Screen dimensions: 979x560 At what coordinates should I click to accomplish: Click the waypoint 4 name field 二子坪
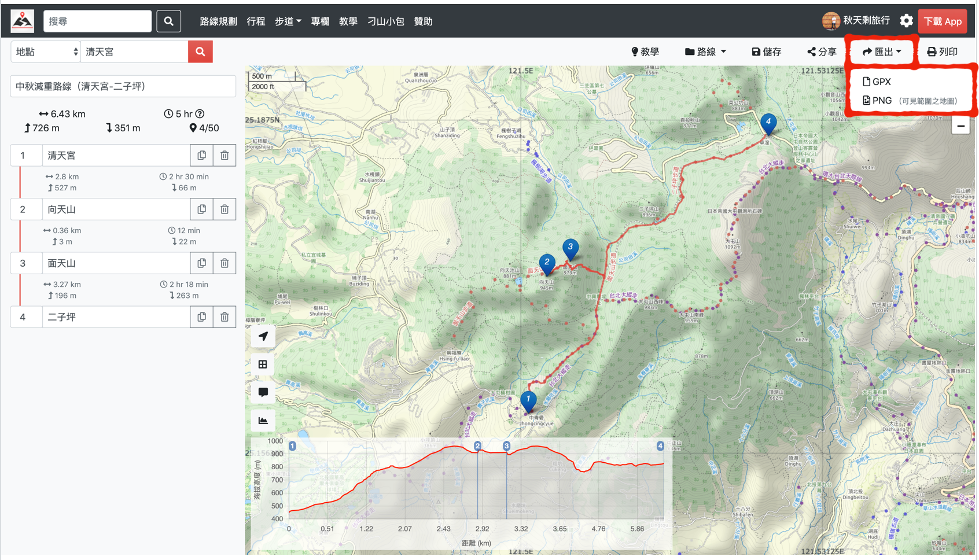click(116, 316)
